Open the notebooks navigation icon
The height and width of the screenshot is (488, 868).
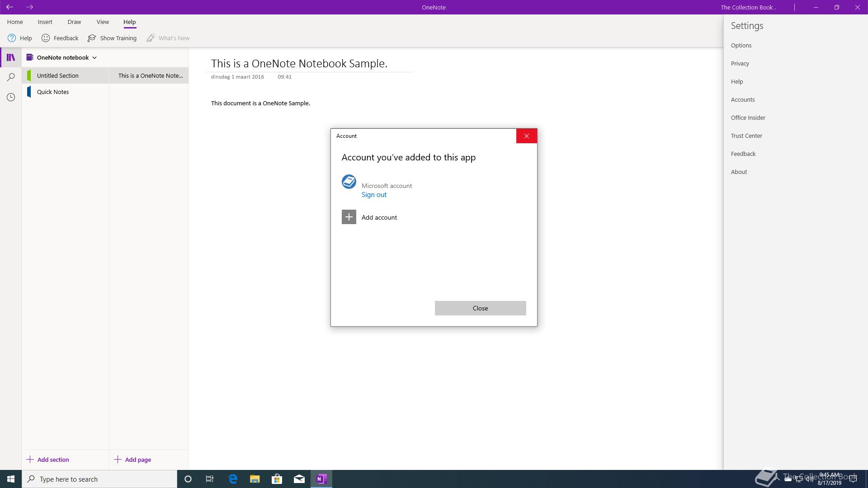(11, 57)
